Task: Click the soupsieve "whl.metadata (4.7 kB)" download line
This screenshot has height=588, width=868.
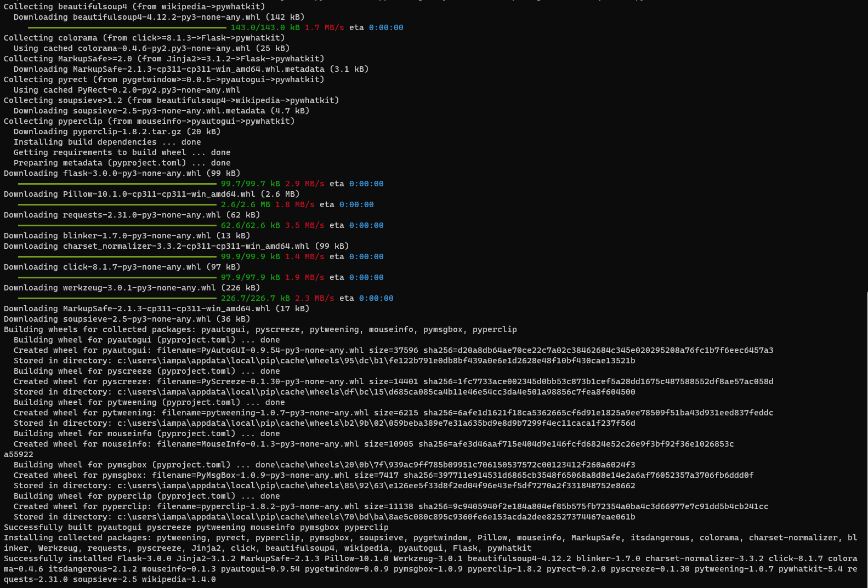Action: (x=162, y=111)
